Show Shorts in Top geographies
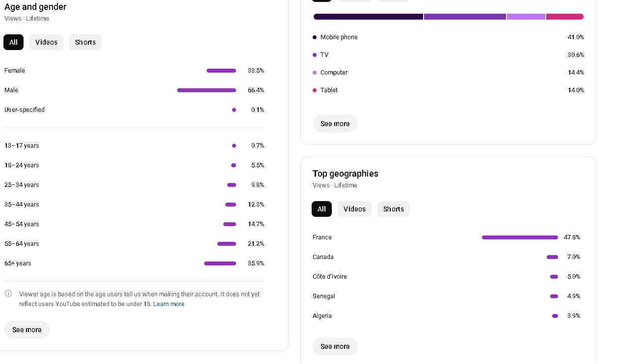 pyautogui.click(x=394, y=209)
